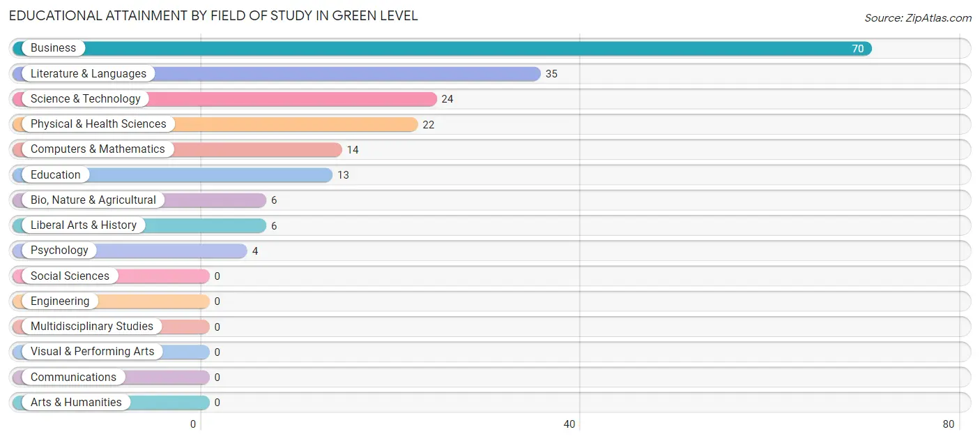Select the Psychology bar label
The height and width of the screenshot is (441, 980).
tap(59, 251)
